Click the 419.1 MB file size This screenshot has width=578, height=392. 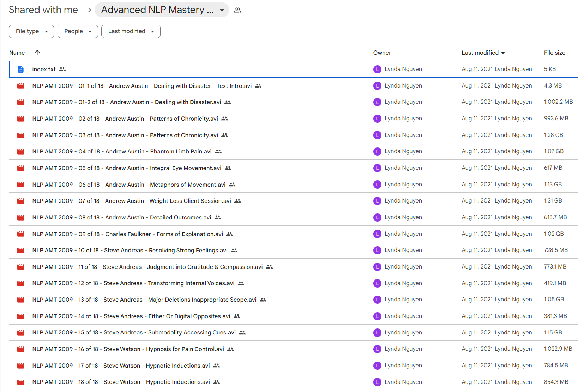coord(555,283)
